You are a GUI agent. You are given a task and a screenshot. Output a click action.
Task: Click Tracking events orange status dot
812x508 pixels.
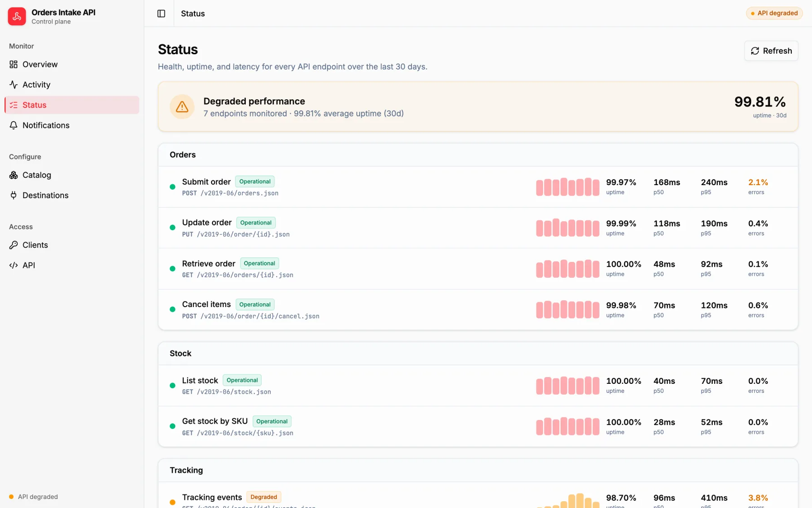tap(172, 502)
